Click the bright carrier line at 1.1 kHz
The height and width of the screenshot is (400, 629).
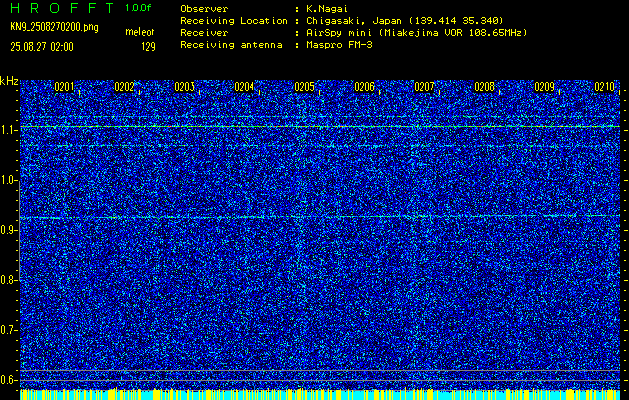coord(320,127)
